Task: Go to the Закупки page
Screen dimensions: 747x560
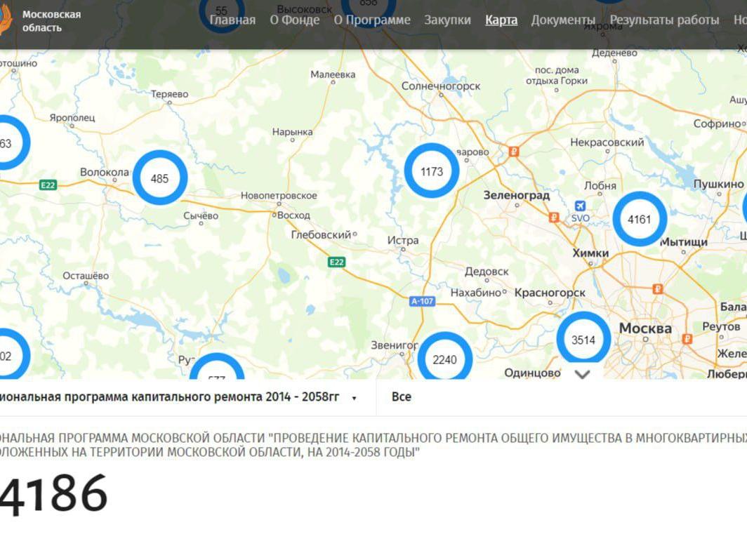Action: 447,20
